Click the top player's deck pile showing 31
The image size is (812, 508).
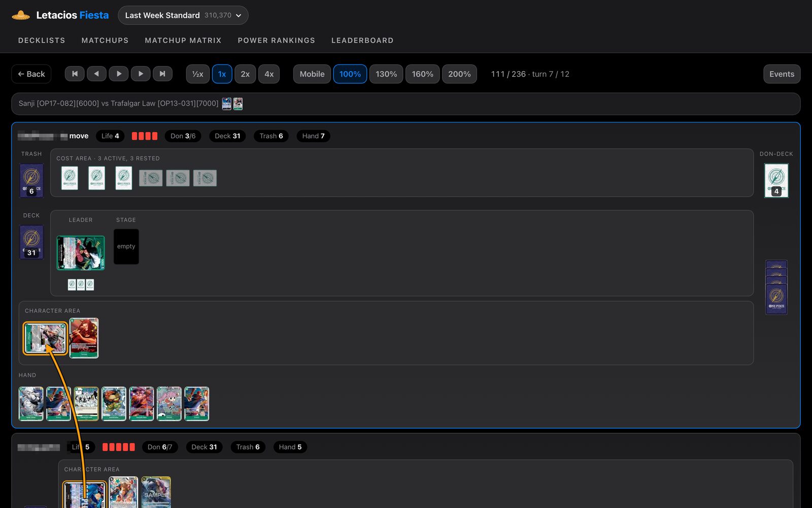[x=31, y=242]
